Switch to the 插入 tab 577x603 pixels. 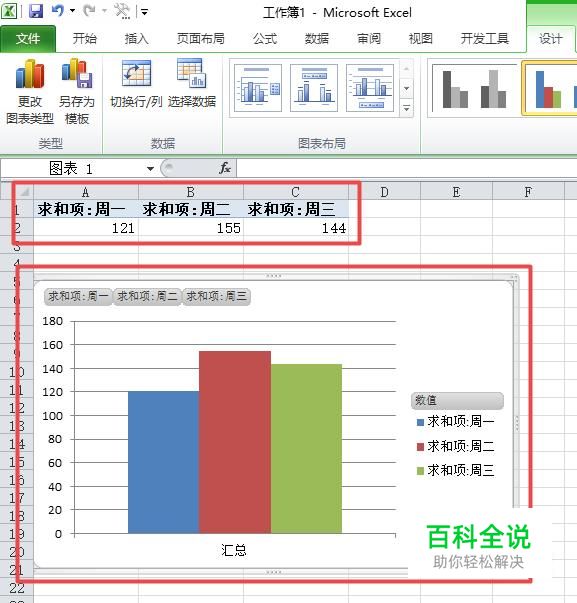[137, 38]
